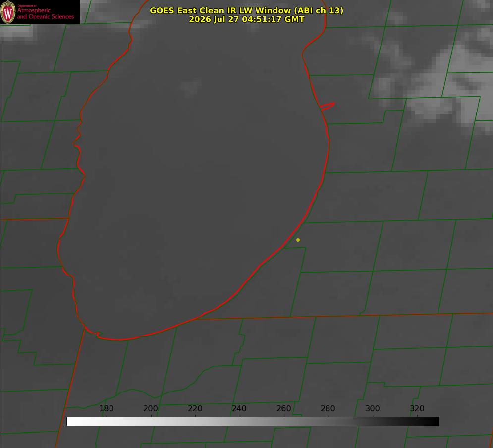Click the bright cloud patch below the logo
The image size is (493, 448).
tap(17, 32)
